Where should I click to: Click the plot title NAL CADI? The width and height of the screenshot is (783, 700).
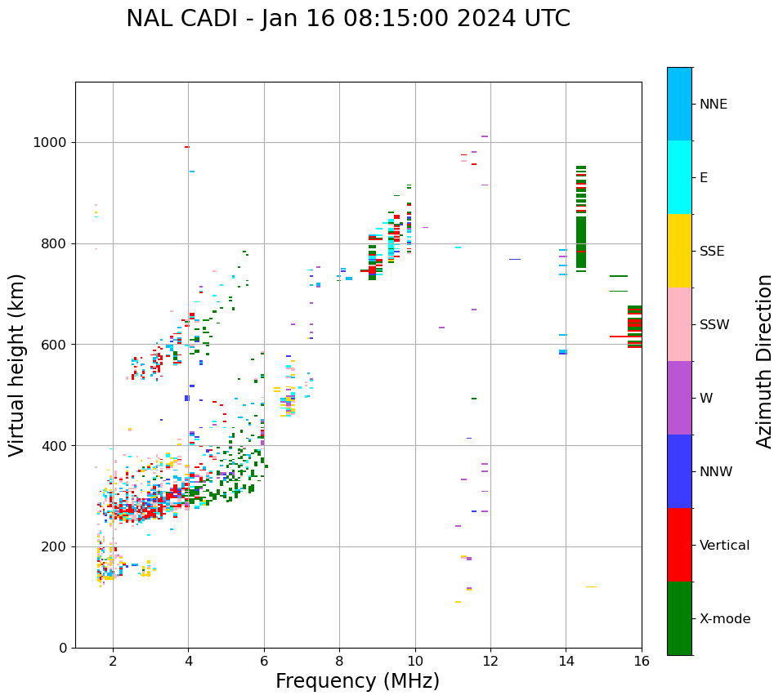[x=348, y=19]
